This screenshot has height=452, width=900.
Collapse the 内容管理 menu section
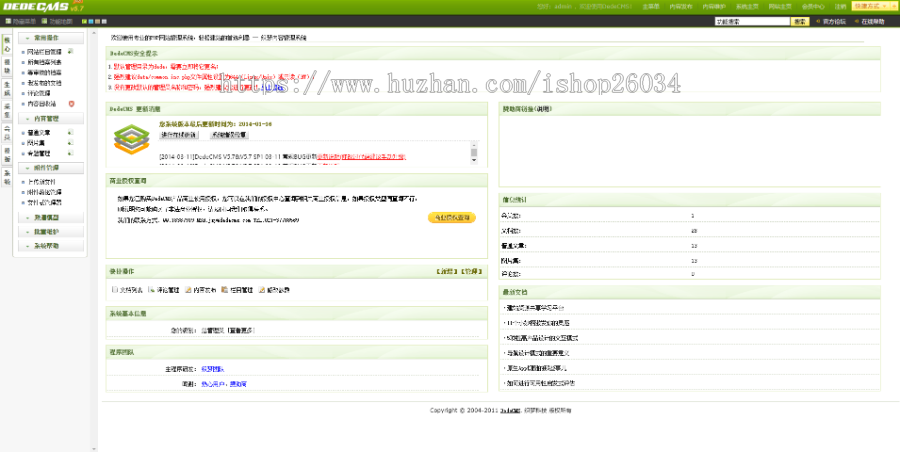click(x=51, y=119)
